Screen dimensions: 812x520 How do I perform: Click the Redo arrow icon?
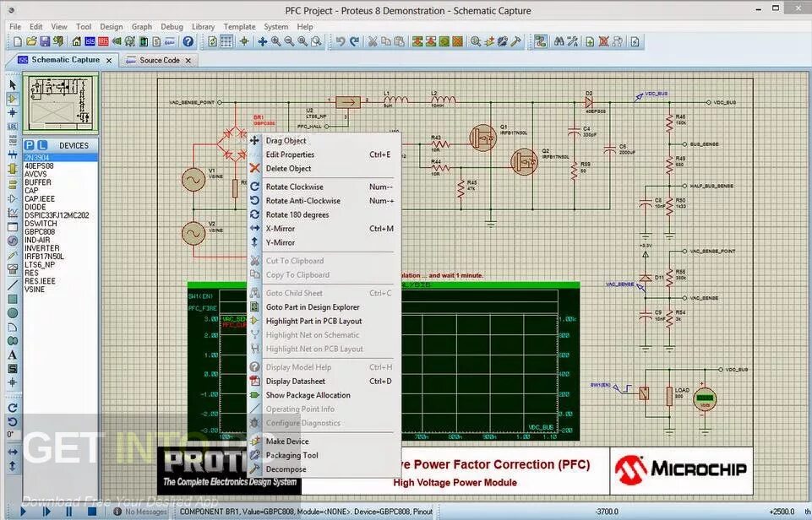354,41
